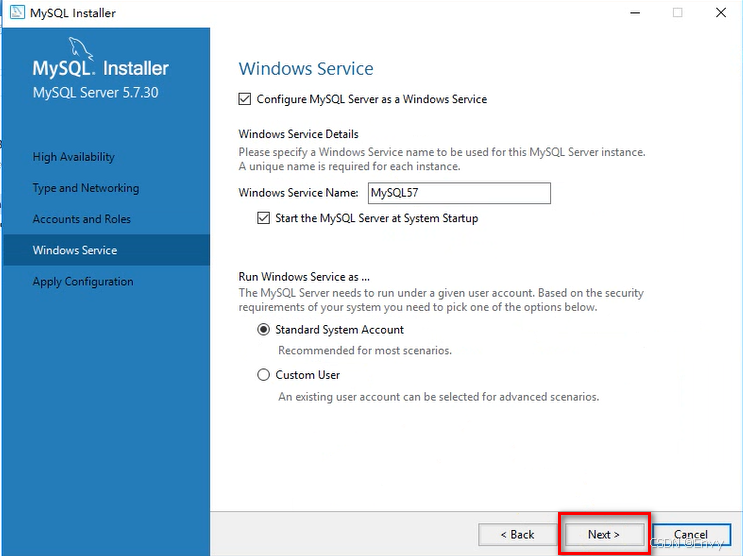Click the 'Windows Service Details' label

299,134
